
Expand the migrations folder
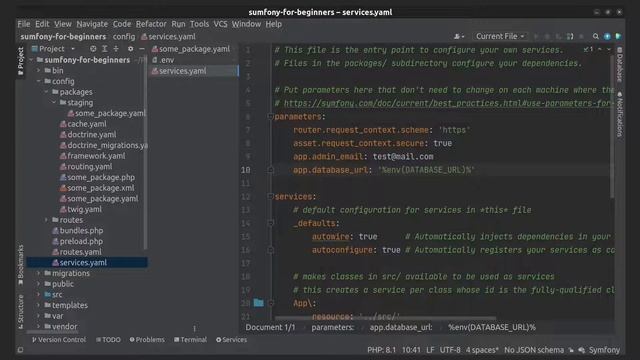39,273
